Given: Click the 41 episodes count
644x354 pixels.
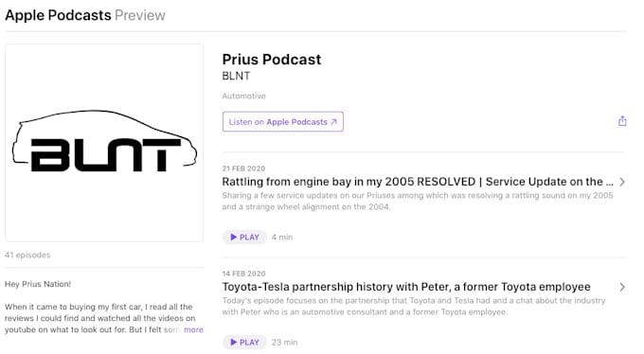Looking at the screenshot, I should [27, 255].
